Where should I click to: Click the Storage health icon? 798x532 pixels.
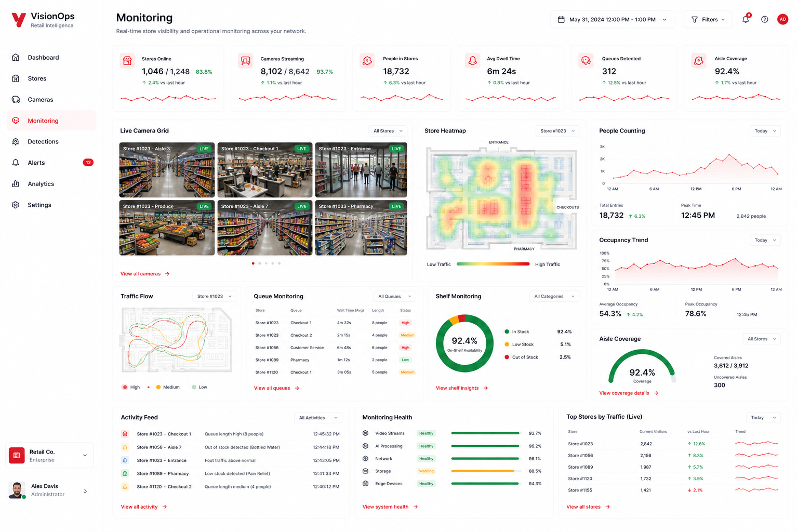click(365, 471)
